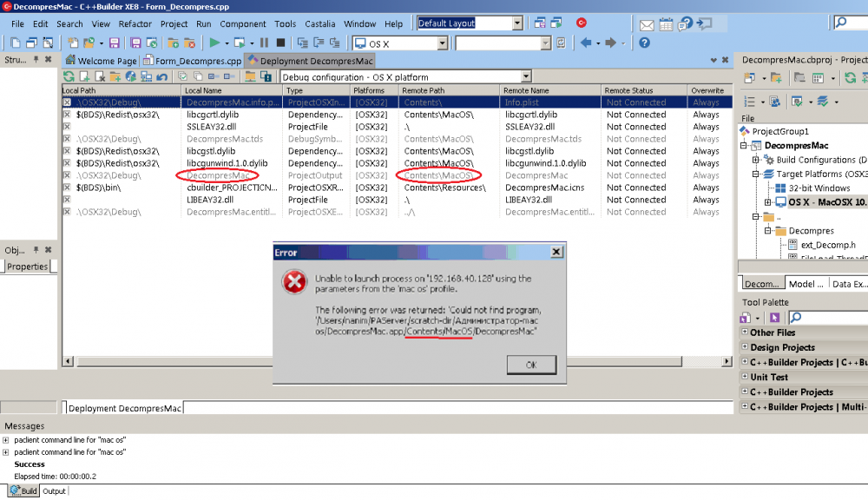Expand the Build Configurations tree node
This screenshot has height=500, width=868.
click(756, 160)
